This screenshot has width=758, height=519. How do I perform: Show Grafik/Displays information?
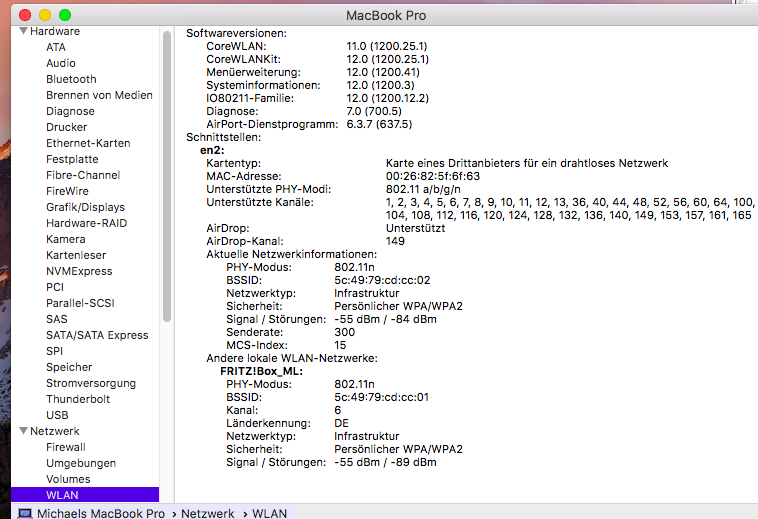(x=85, y=206)
